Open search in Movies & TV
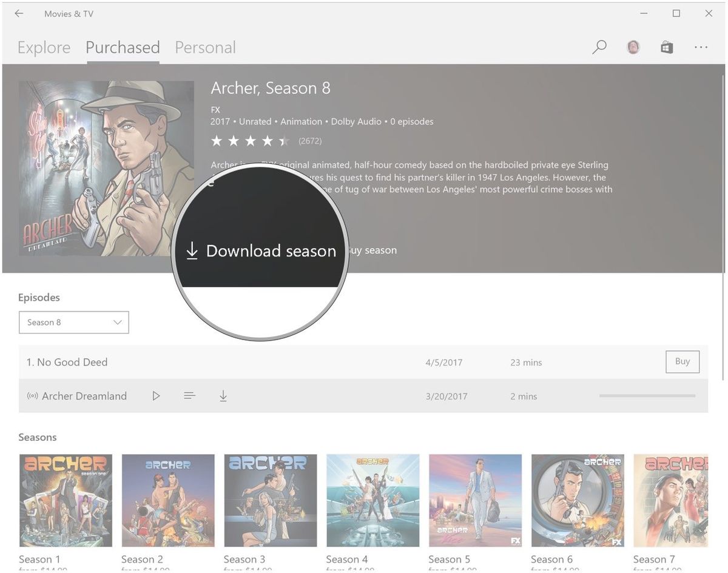 point(599,47)
